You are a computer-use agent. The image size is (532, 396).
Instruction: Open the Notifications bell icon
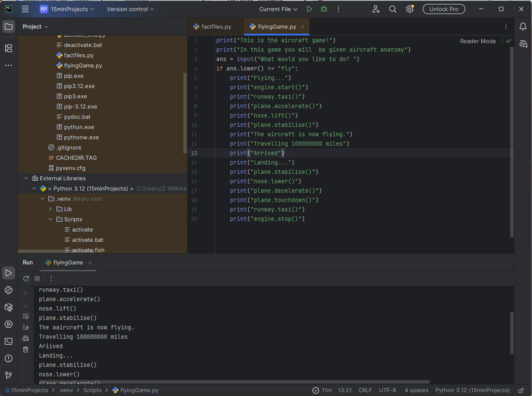523,26
